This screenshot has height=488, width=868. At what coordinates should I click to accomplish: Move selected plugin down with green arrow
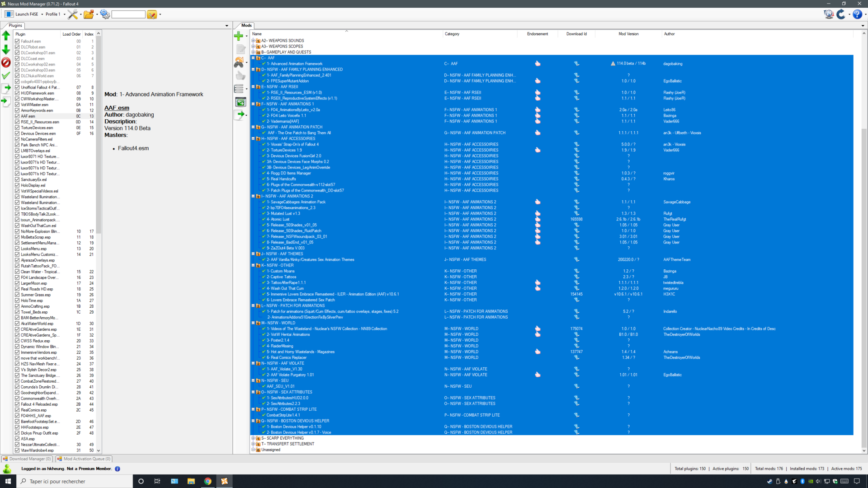[6, 49]
